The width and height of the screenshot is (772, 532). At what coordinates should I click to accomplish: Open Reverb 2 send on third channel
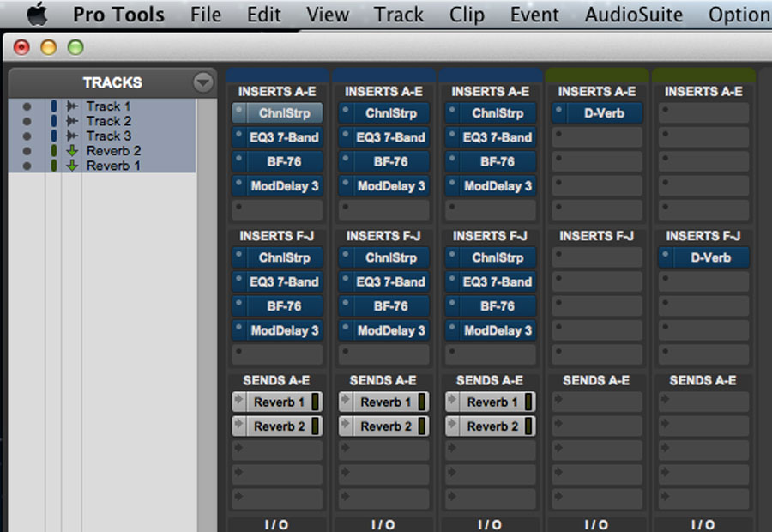[492, 426]
